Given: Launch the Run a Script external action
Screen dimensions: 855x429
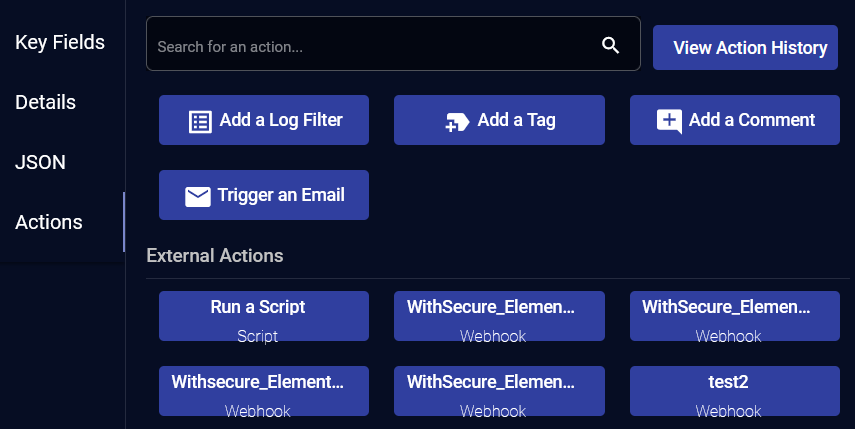Looking at the screenshot, I should [264, 316].
